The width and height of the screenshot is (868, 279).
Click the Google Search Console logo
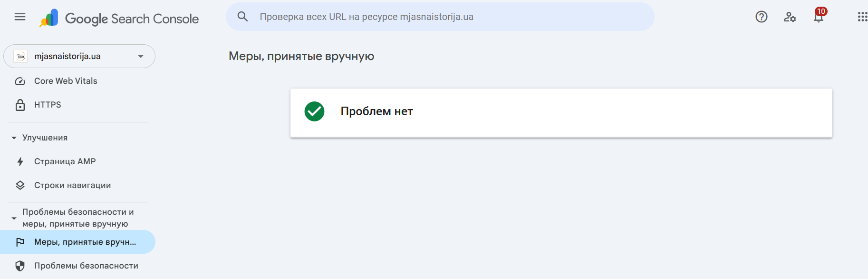pos(119,19)
